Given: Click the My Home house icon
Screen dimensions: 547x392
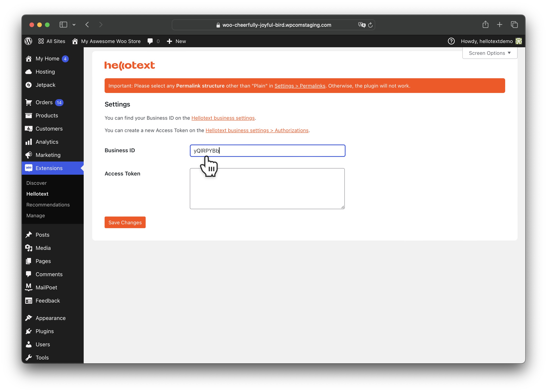Looking at the screenshot, I should 29,58.
